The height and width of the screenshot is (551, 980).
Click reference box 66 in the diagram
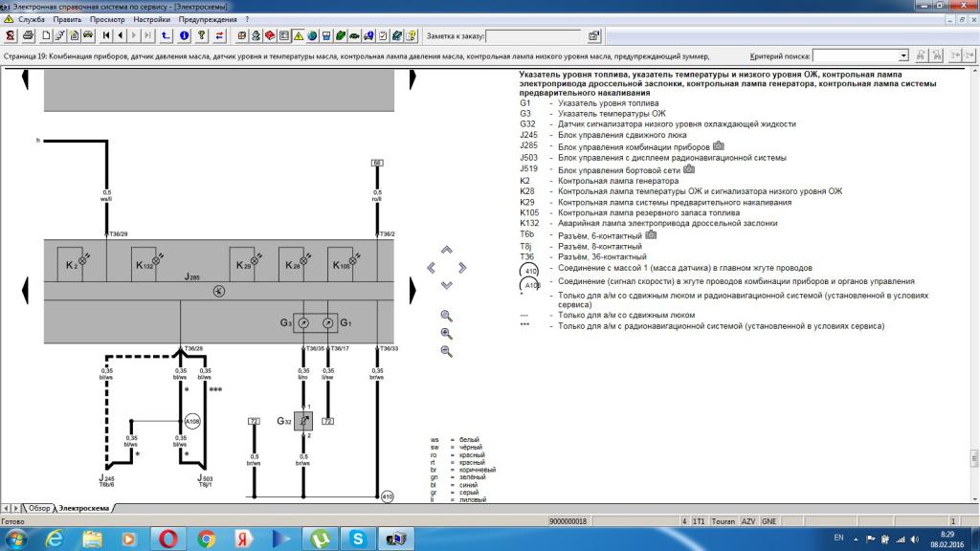377,163
